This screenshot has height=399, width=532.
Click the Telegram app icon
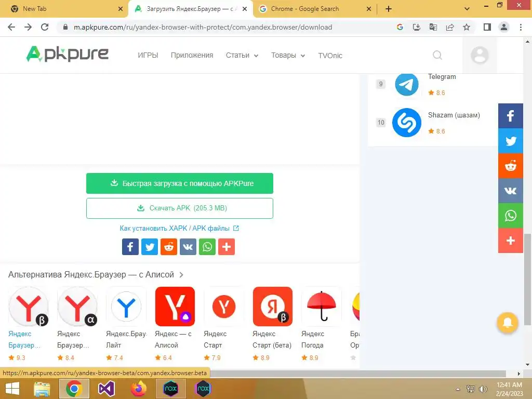406,84
